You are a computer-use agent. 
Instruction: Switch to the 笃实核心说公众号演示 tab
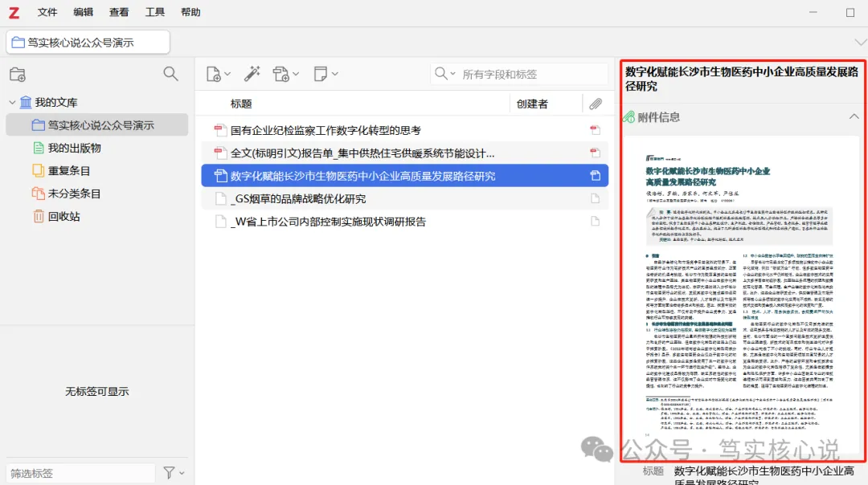point(88,43)
